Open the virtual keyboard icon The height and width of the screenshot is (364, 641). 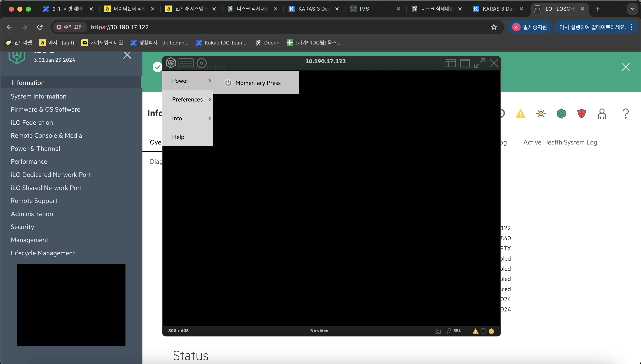pos(186,63)
